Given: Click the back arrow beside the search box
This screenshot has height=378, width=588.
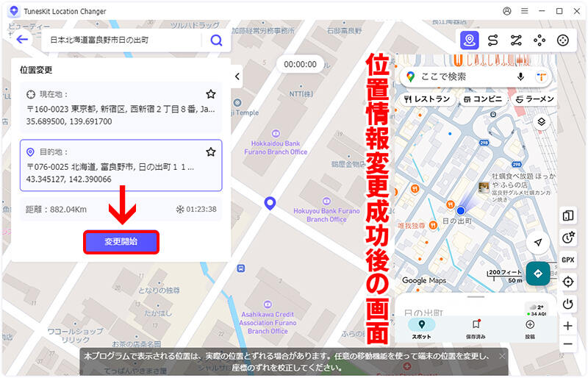Looking at the screenshot, I should click(22, 40).
